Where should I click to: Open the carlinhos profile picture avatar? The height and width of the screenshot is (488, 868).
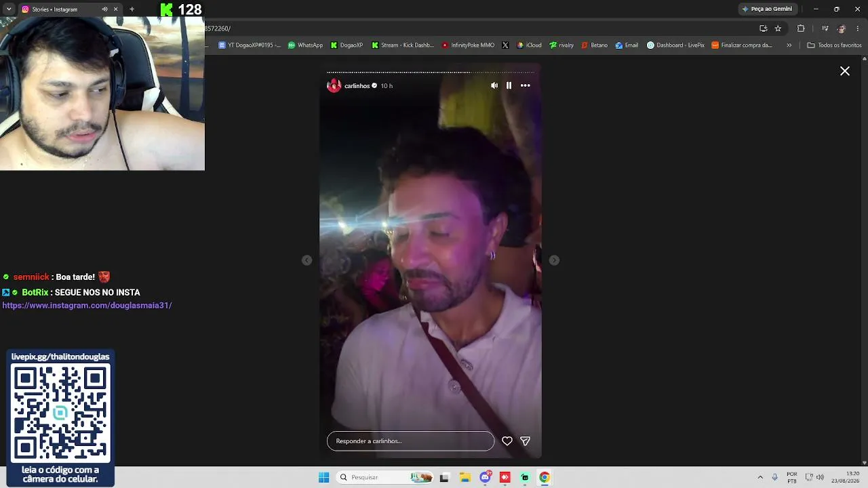(x=334, y=85)
